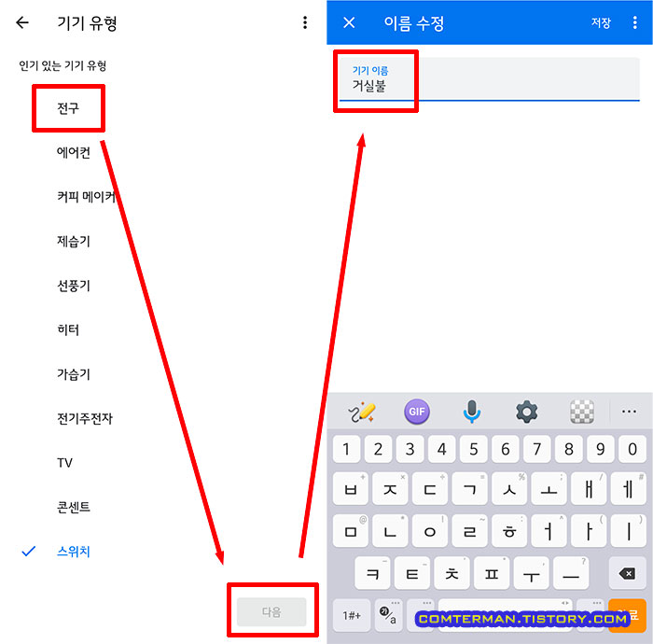Tap the ㅎ key

[x=509, y=531]
